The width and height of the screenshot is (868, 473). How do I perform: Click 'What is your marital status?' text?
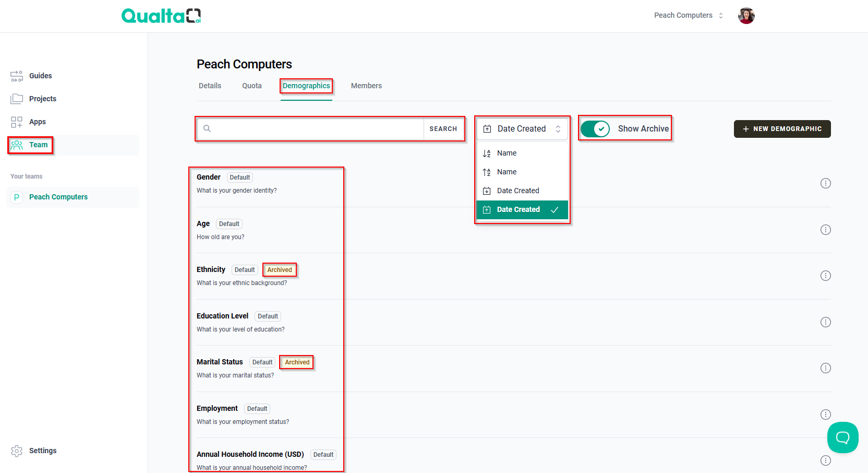click(x=235, y=375)
